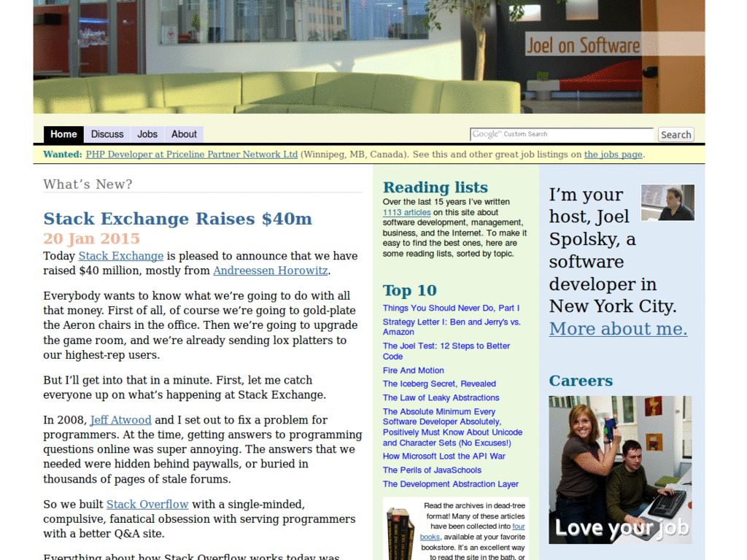Open PHP Developer at Priceline job listing
Viewport: 747px width, 560px height.
(192, 155)
